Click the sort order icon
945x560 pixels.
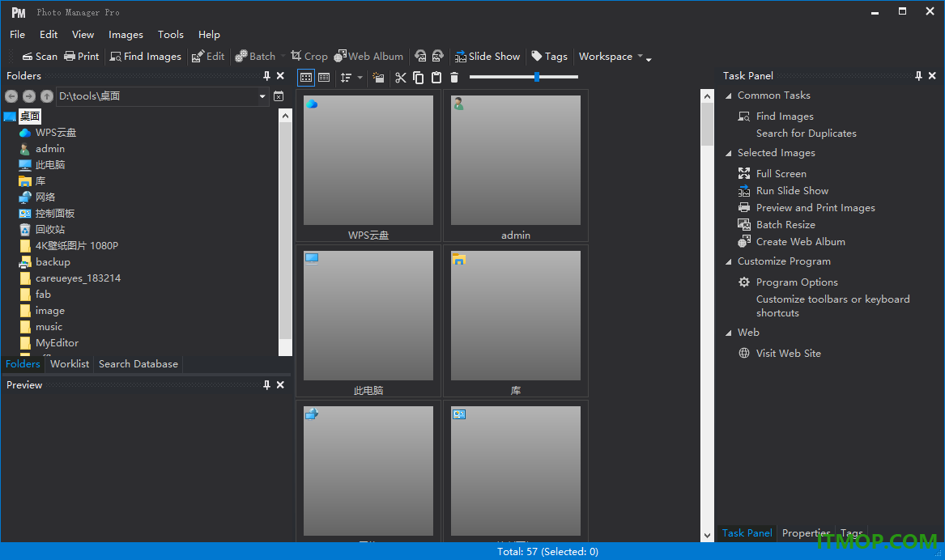point(346,77)
